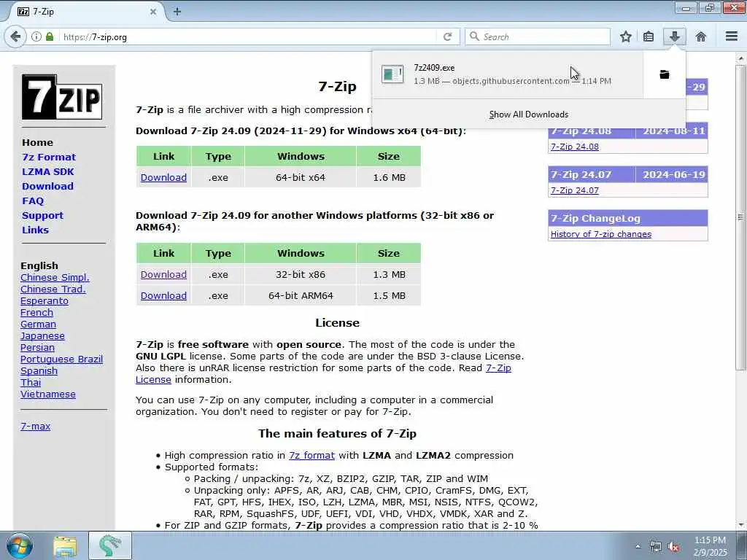Open 7-Zip 24.07 news link
747x560 pixels.
575,190
